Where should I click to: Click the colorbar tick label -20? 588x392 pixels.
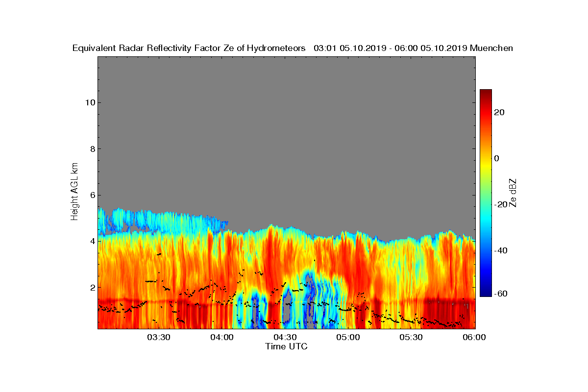501,204
